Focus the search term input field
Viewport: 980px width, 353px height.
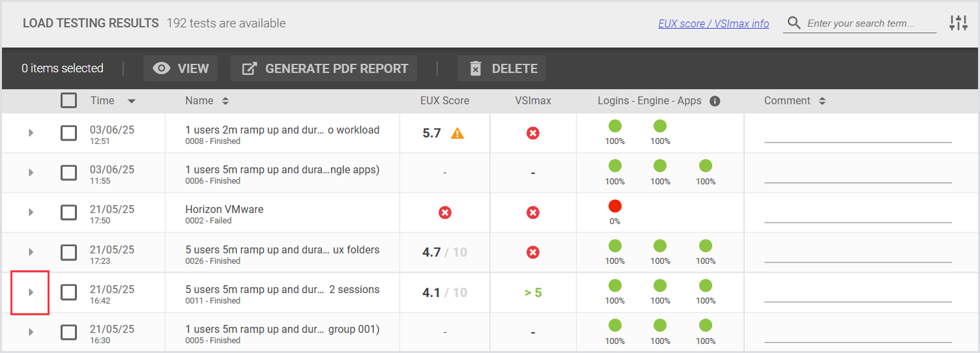pos(860,23)
